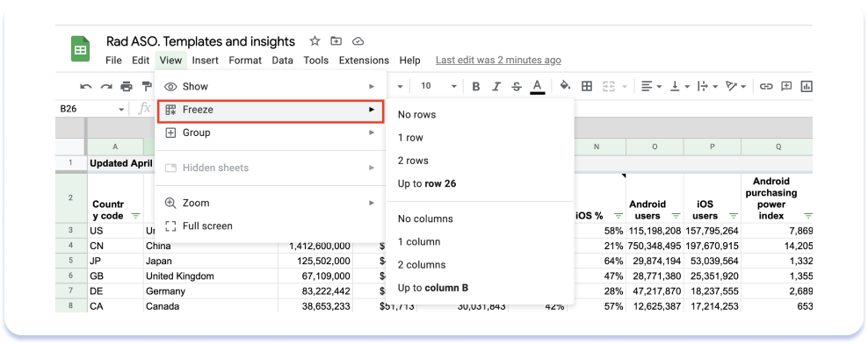Freeze 2 rows
The height and width of the screenshot is (344, 868).
pyautogui.click(x=480, y=161)
